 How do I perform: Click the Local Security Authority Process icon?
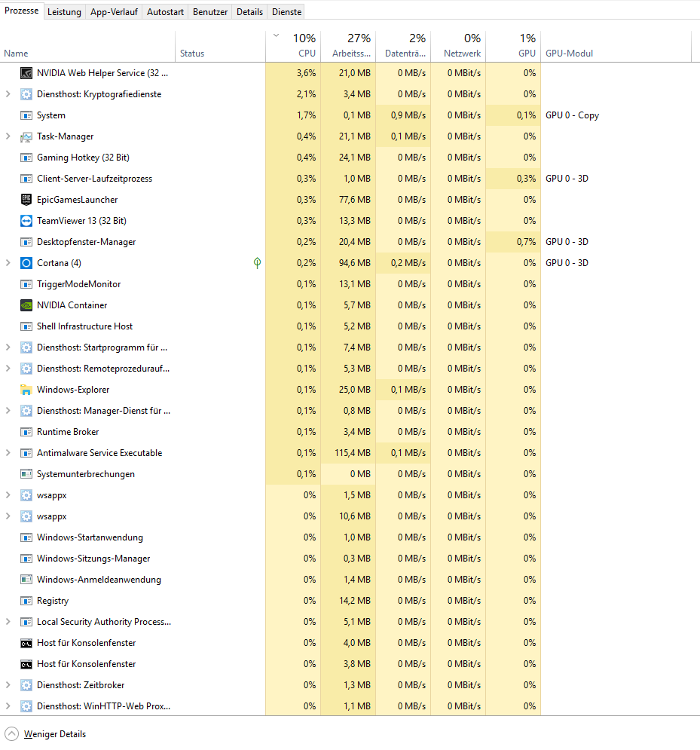pos(26,621)
